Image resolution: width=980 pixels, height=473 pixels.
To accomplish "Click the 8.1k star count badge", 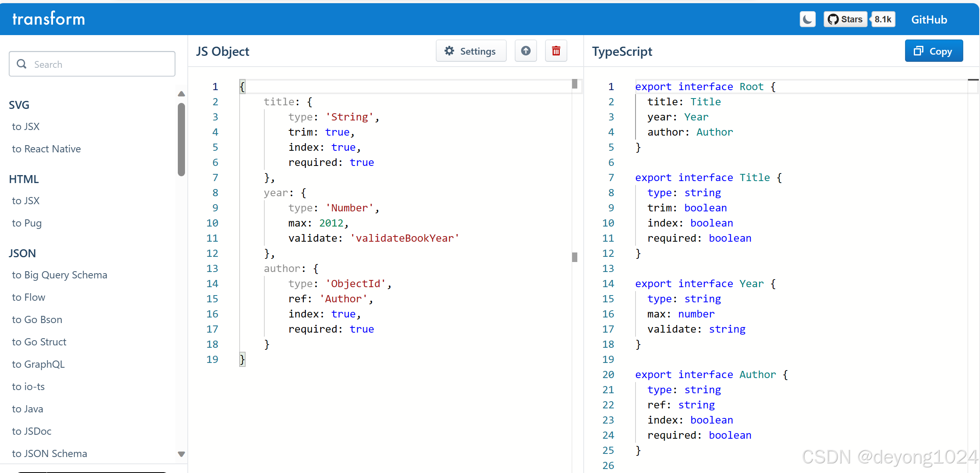I will (x=883, y=19).
